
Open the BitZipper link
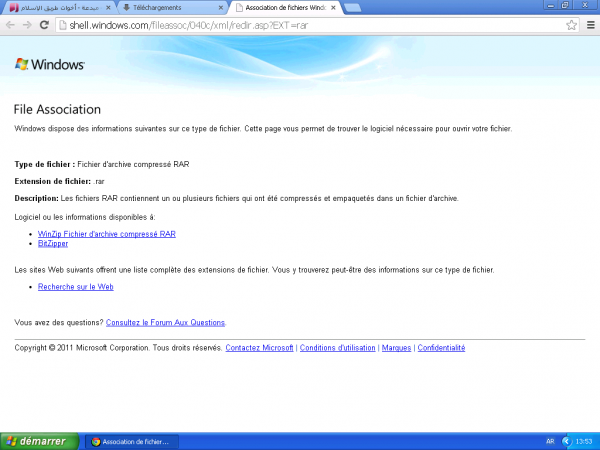[53, 244]
